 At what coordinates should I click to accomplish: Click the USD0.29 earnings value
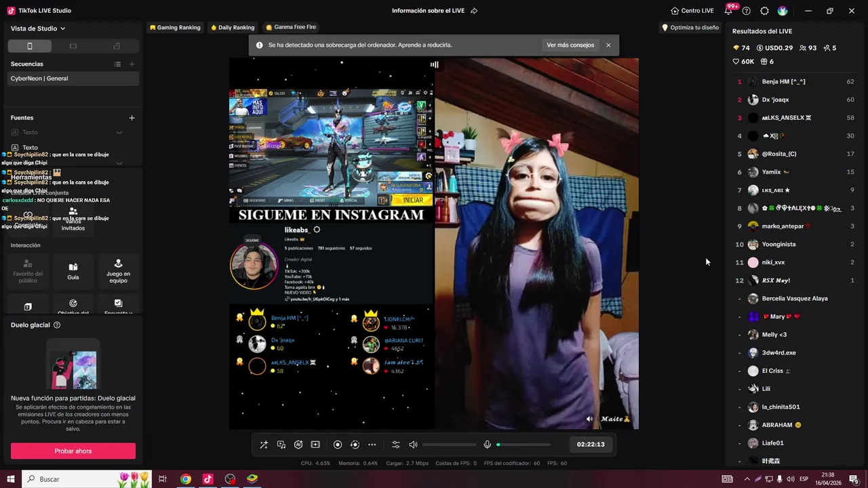point(774,48)
